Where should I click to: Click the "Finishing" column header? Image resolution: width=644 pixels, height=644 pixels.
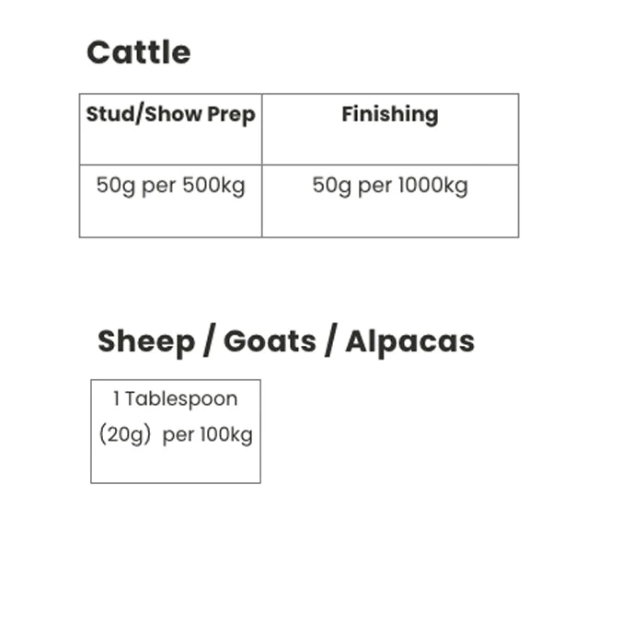389,115
